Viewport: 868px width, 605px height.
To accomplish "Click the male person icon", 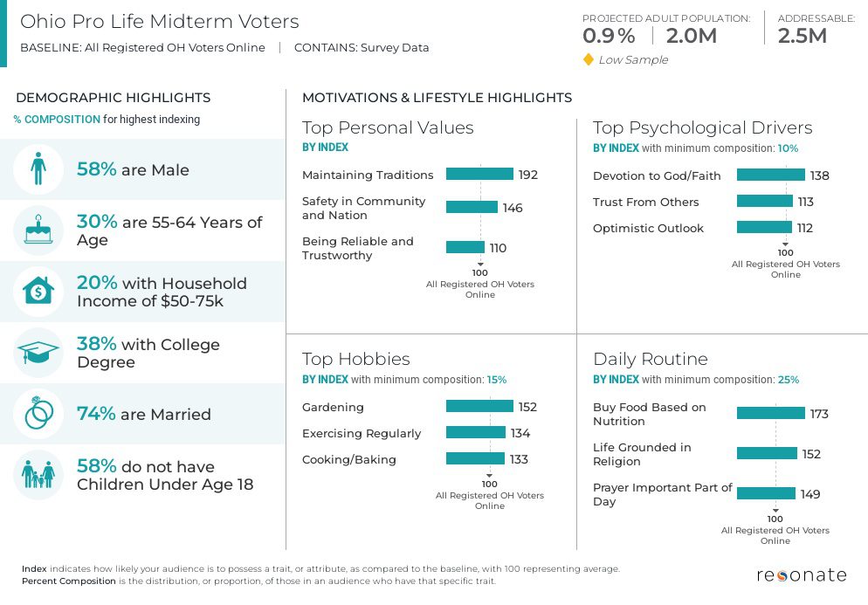I will tap(38, 169).
